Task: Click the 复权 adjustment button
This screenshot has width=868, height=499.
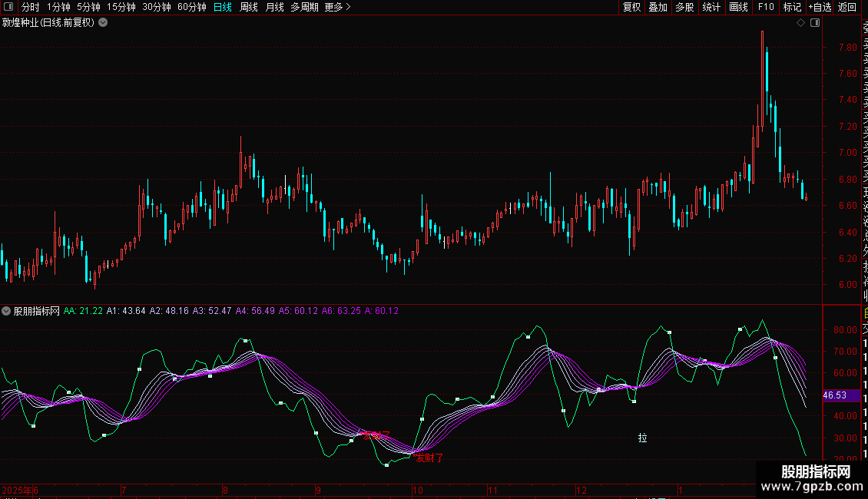Action: point(631,7)
